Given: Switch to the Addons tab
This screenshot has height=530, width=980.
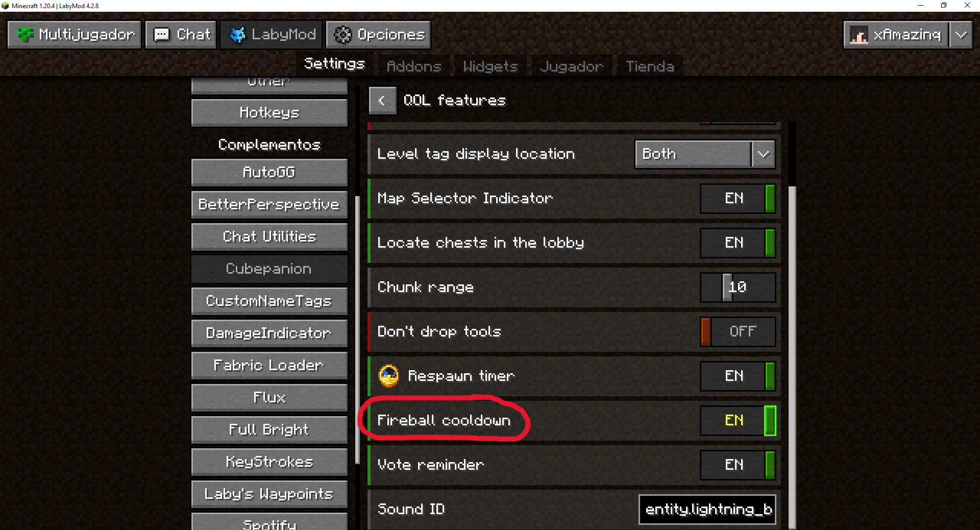Looking at the screenshot, I should tap(414, 66).
